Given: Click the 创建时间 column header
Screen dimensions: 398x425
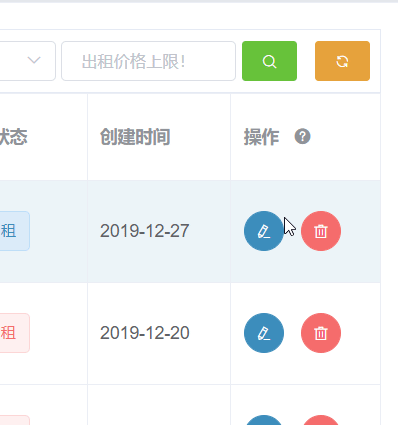Looking at the screenshot, I should [135, 137].
